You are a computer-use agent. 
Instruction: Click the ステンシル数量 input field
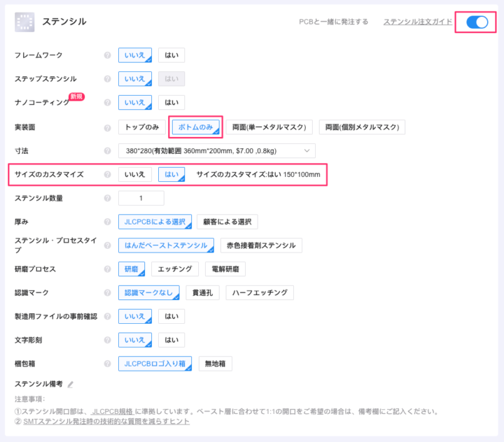141,199
